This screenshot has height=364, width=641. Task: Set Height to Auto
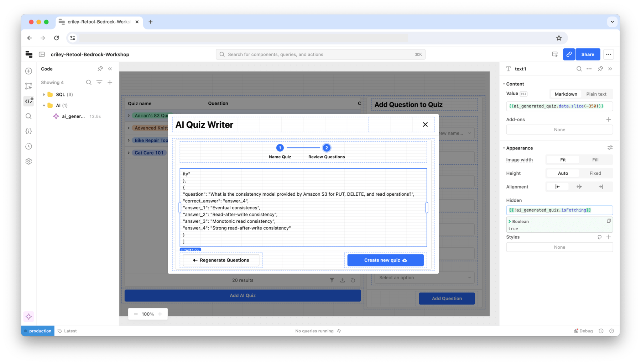click(x=563, y=173)
